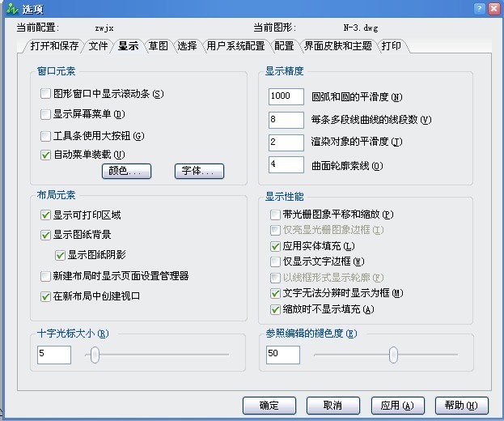
Task: Click the help question mark title icon
Action: (479, 8)
